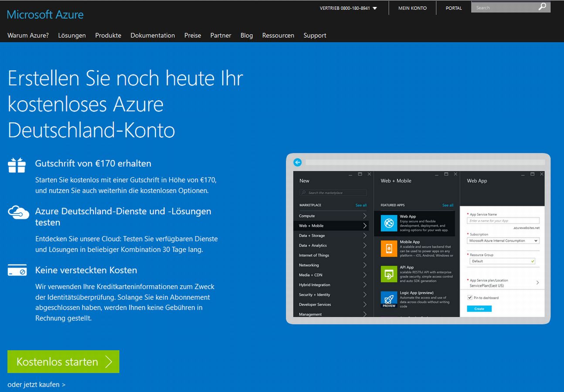Open the Produkte menu
This screenshot has width=564, height=392.
click(x=108, y=35)
